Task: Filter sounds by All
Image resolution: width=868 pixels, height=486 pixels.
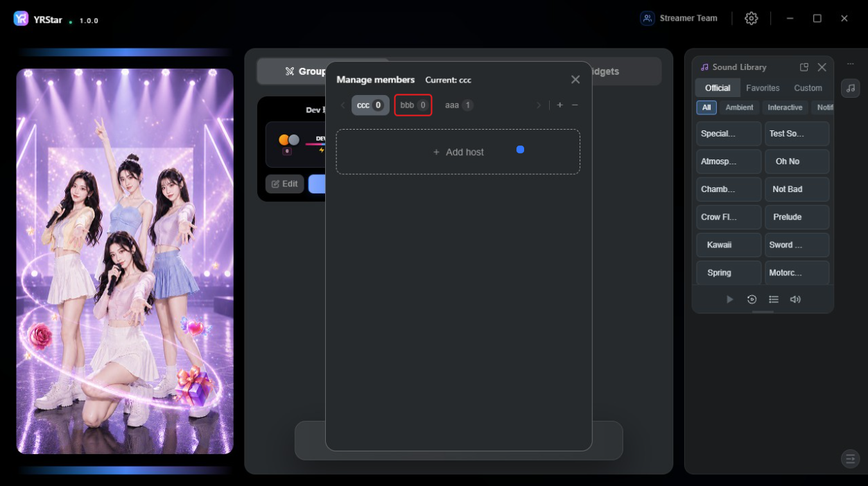Action: 706,107
